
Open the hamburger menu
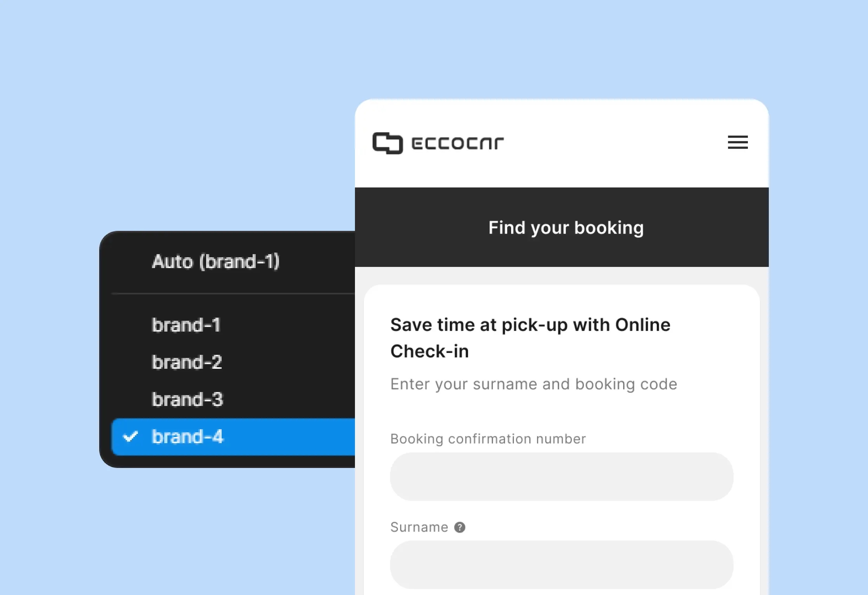738,142
